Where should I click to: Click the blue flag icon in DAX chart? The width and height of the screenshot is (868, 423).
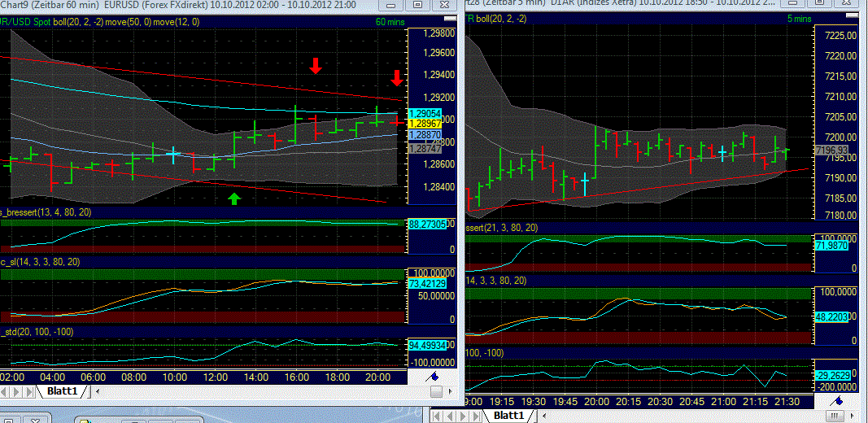tap(836, 401)
